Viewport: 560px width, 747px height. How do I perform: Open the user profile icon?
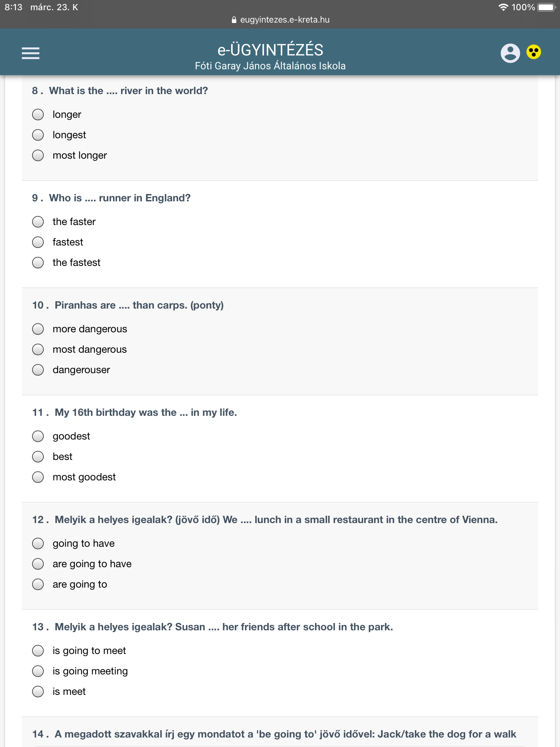coord(510,53)
